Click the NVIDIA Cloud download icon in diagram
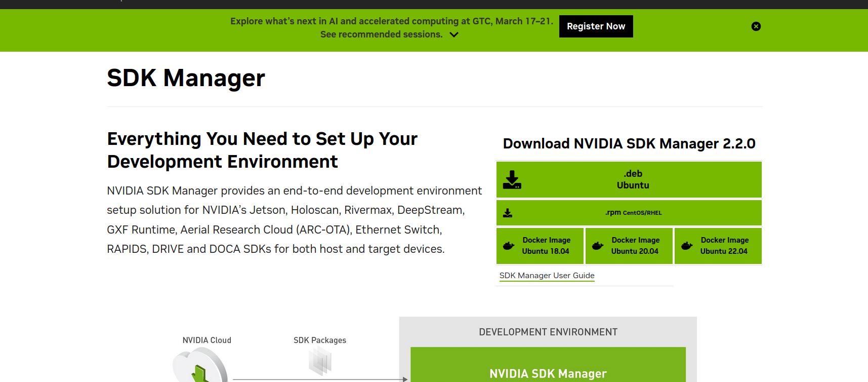Screen dimensions: 868x382 click(200, 366)
